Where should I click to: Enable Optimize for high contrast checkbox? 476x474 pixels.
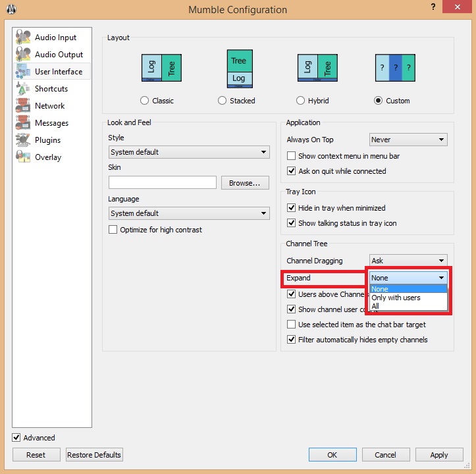click(113, 230)
